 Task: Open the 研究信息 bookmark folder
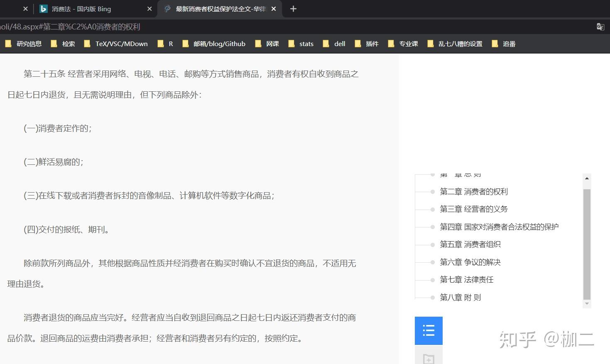(x=23, y=44)
